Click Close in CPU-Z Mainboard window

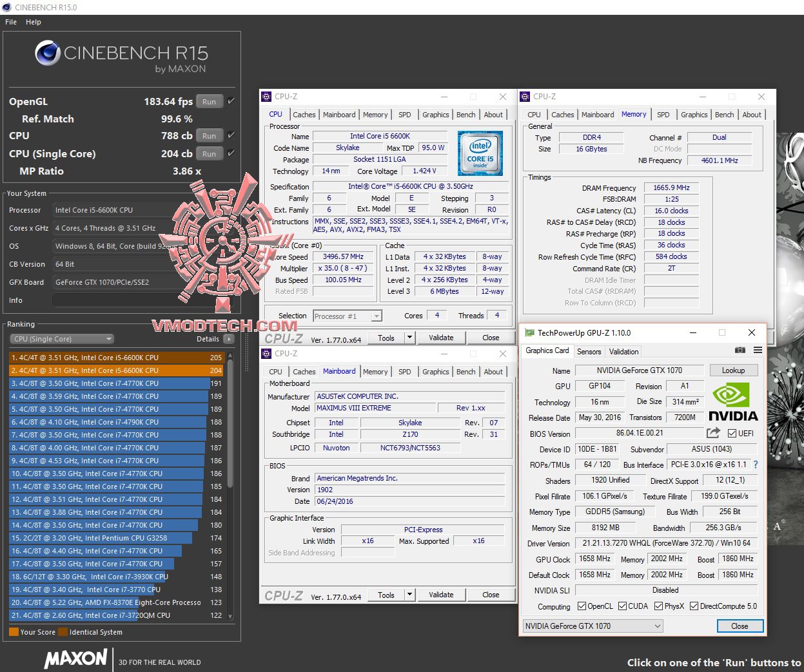point(491,595)
